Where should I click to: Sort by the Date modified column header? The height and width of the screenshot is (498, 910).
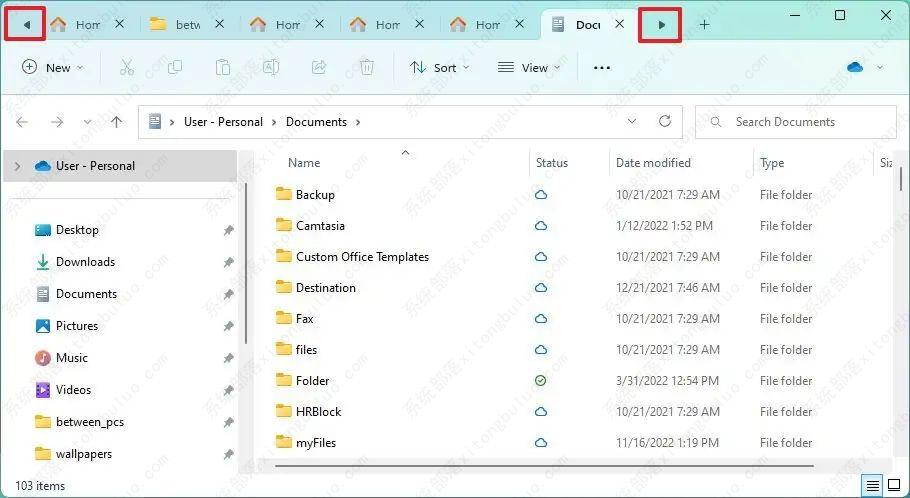pyautogui.click(x=653, y=163)
